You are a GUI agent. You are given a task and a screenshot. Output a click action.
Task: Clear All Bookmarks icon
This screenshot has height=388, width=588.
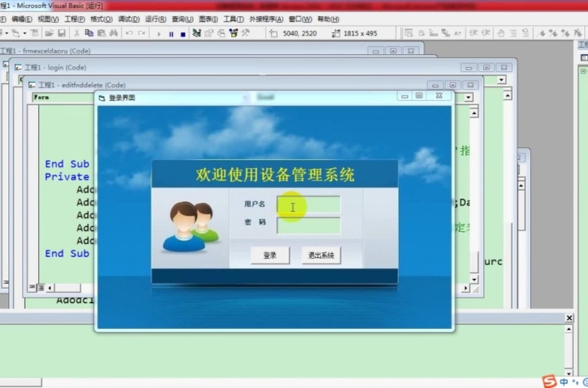click(577, 33)
